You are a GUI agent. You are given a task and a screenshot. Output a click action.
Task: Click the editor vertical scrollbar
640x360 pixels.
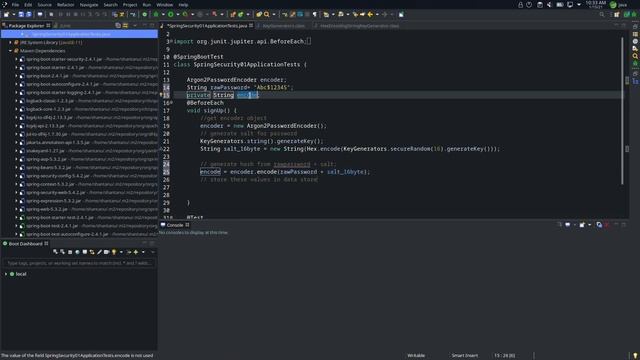pyautogui.click(x=622, y=110)
